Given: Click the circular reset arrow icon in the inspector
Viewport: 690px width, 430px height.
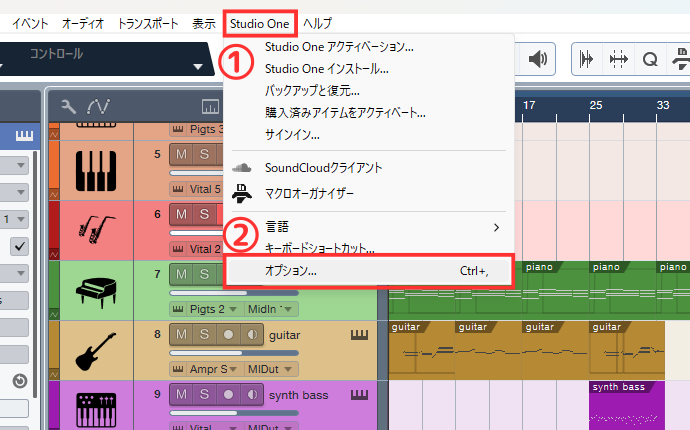Looking at the screenshot, I should [x=20, y=381].
